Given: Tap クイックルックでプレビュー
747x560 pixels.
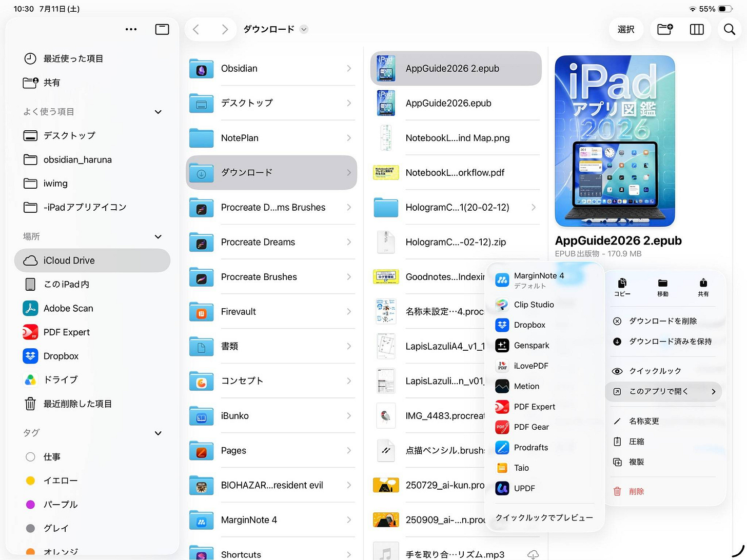Looking at the screenshot, I should 544,517.
